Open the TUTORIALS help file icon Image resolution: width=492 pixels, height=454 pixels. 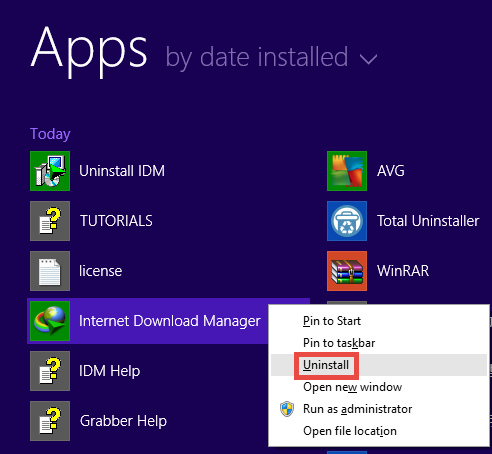click(50, 221)
